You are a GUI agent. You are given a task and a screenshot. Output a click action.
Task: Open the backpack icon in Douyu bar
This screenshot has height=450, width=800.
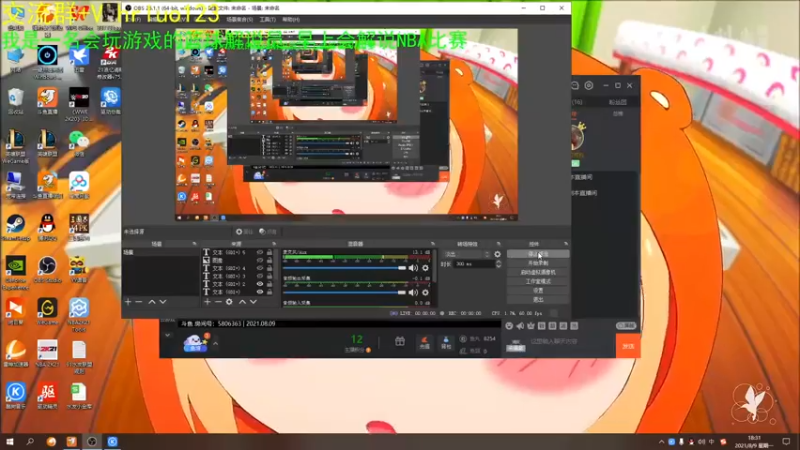tap(446, 342)
